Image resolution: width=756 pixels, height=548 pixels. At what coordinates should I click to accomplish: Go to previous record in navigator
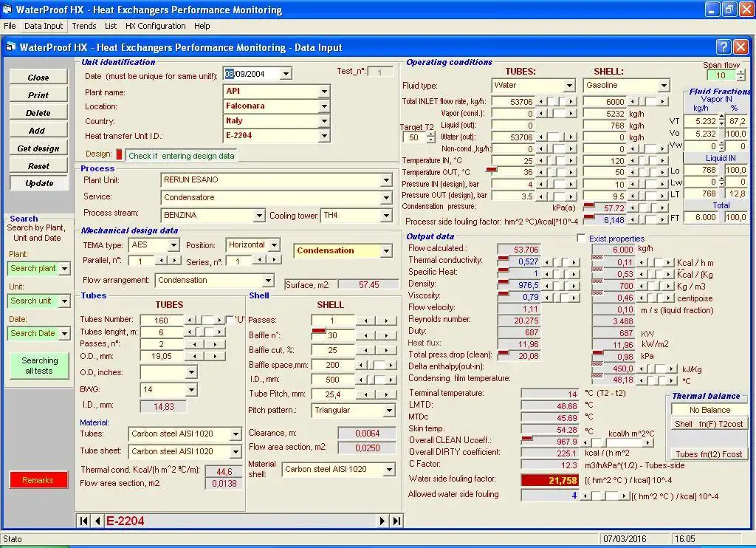tap(97, 521)
